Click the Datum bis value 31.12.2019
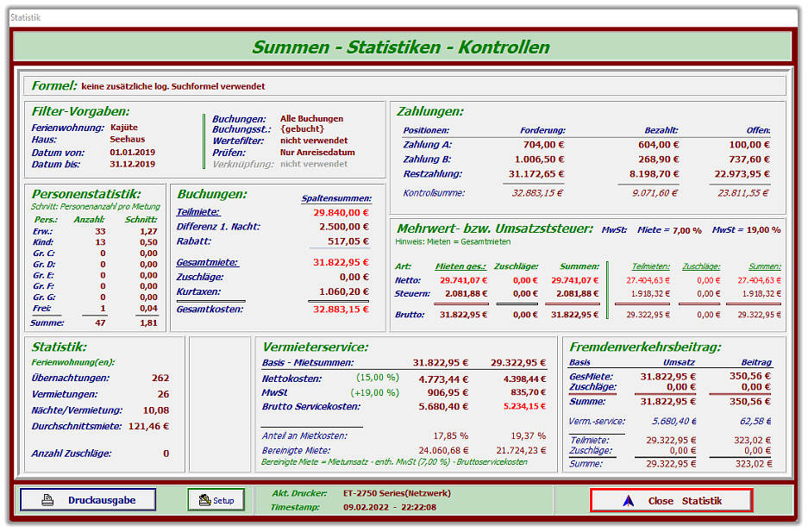This screenshot has height=532, width=808. [x=132, y=164]
